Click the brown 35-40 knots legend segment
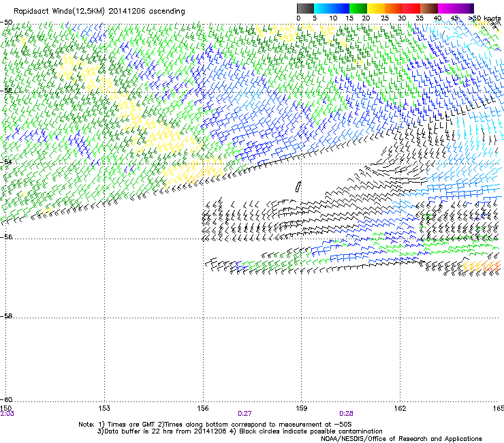Image resolution: width=504 pixels, height=443 pixels. point(429,8)
